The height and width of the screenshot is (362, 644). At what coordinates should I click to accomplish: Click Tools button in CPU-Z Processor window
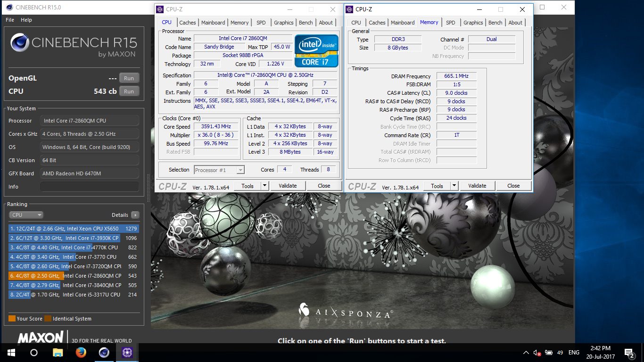point(248,186)
